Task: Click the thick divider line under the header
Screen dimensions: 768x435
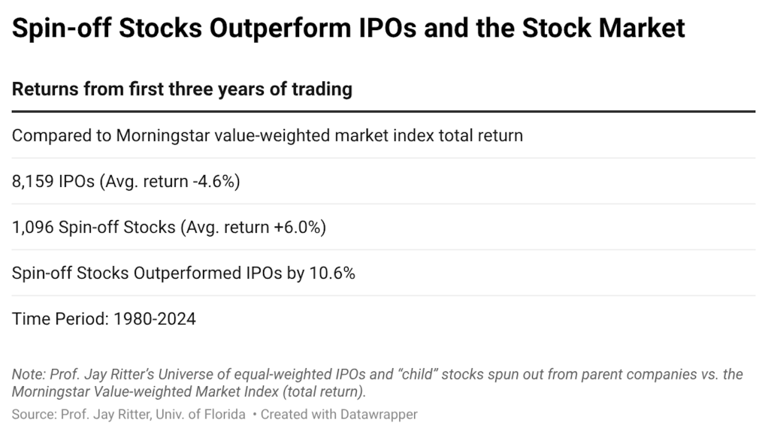Action: (x=384, y=112)
